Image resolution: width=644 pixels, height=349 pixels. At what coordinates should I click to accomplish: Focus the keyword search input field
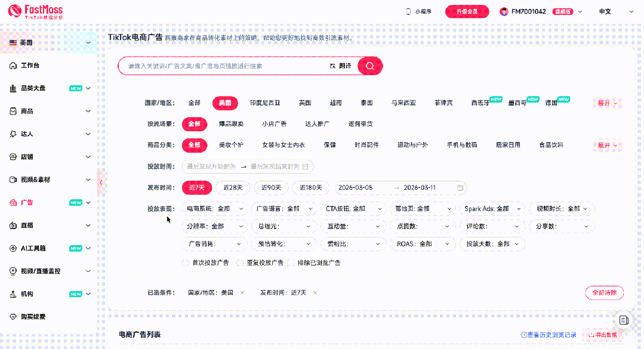[x=227, y=66]
